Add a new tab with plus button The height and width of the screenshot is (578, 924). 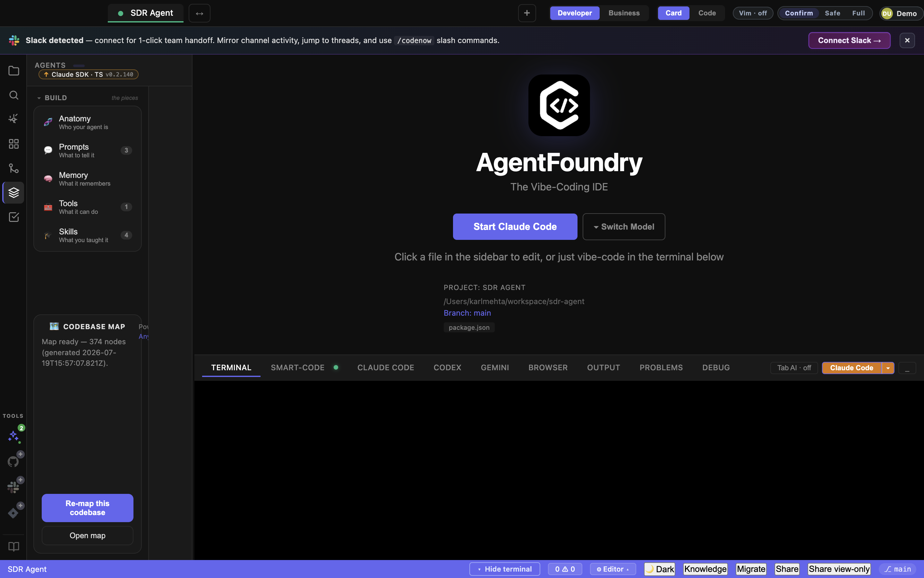point(527,13)
